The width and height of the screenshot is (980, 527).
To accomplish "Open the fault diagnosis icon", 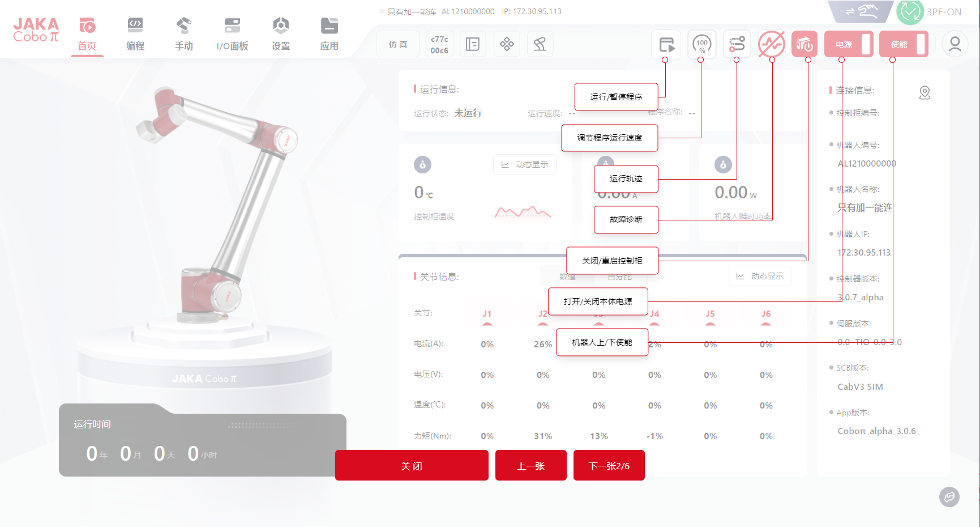I will click(x=772, y=44).
